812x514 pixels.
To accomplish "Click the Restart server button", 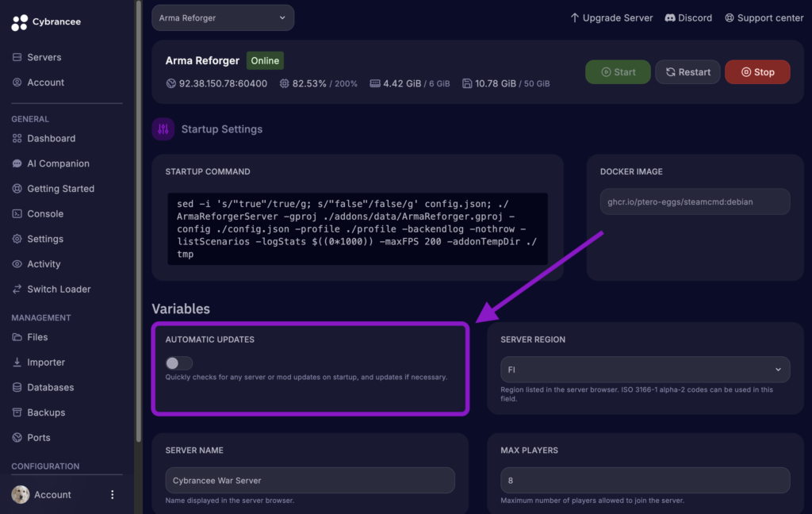I will click(688, 72).
